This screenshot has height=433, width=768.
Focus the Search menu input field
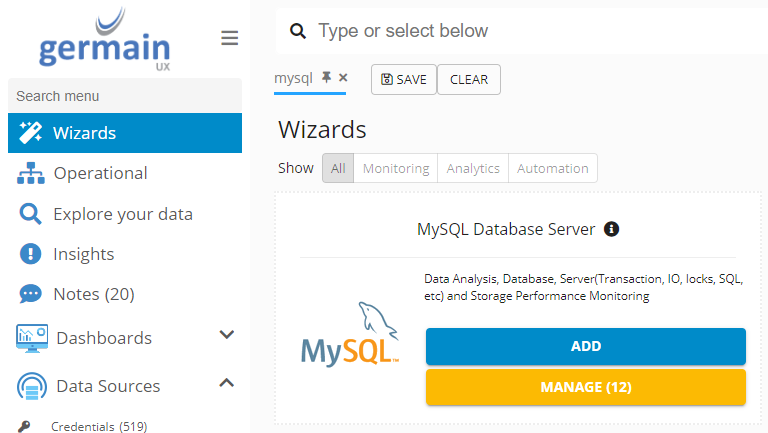coord(124,96)
